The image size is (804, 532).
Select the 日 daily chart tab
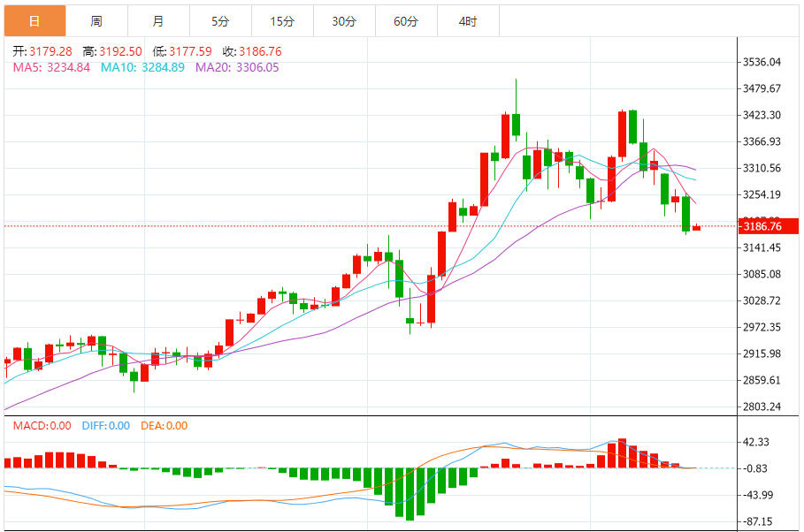click(34, 21)
